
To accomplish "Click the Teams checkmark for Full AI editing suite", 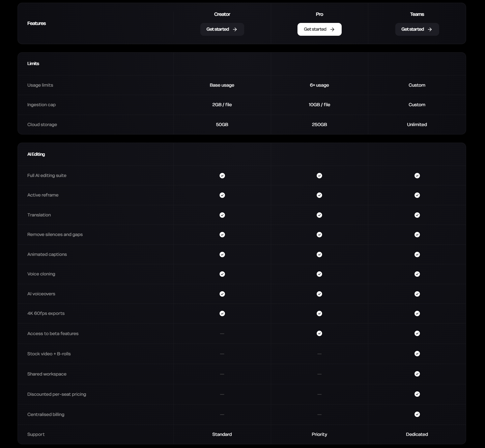I will 417,176.
